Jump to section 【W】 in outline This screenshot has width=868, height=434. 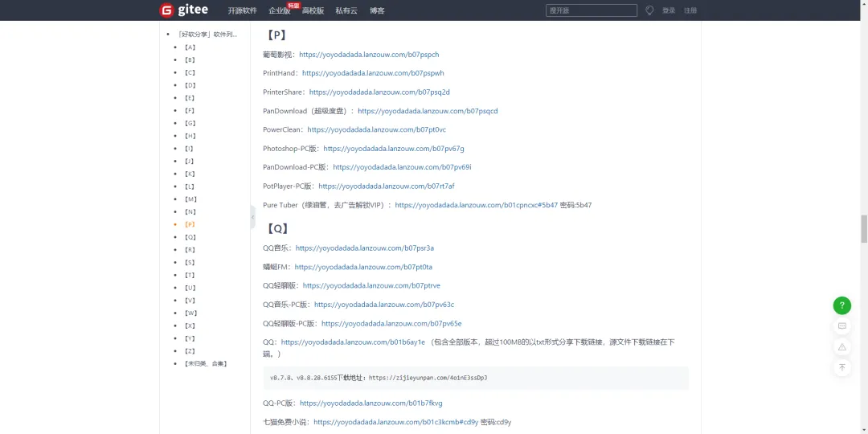[190, 313]
